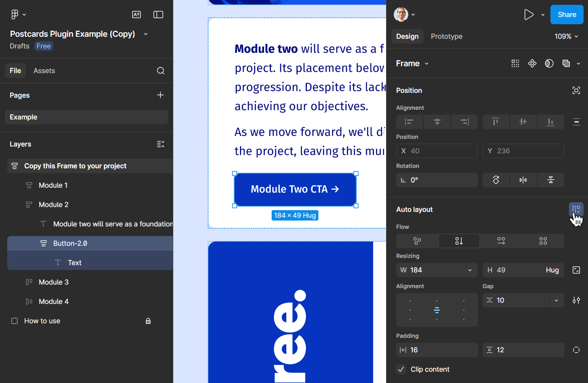Select horizontal wrap flow option
The height and width of the screenshot is (383, 588).
pos(501,241)
